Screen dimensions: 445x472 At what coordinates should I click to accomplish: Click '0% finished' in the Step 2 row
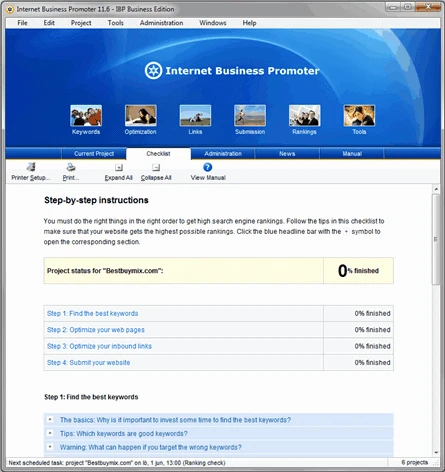tap(372, 330)
